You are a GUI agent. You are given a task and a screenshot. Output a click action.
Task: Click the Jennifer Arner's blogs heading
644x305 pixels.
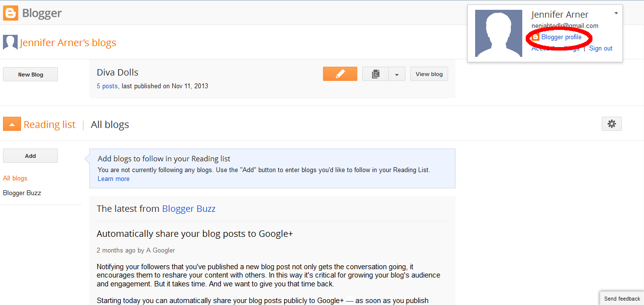coord(68,43)
